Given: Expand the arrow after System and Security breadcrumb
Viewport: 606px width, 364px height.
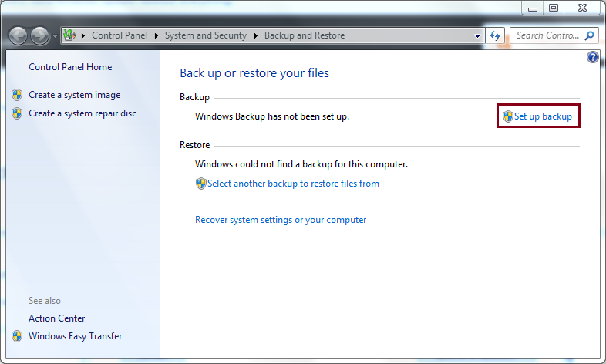Looking at the screenshot, I should (256, 35).
